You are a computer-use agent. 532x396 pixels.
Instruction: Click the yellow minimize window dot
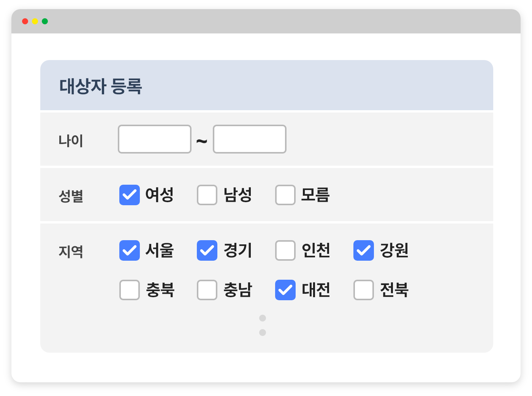[x=35, y=21]
